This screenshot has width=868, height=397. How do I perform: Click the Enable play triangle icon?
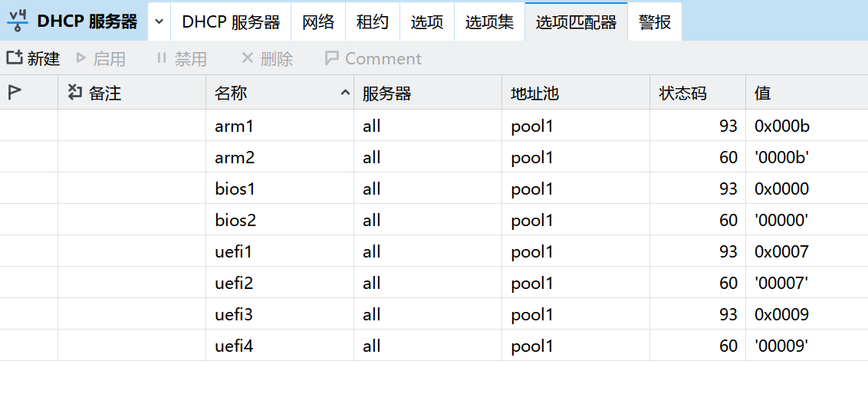click(x=81, y=57)
